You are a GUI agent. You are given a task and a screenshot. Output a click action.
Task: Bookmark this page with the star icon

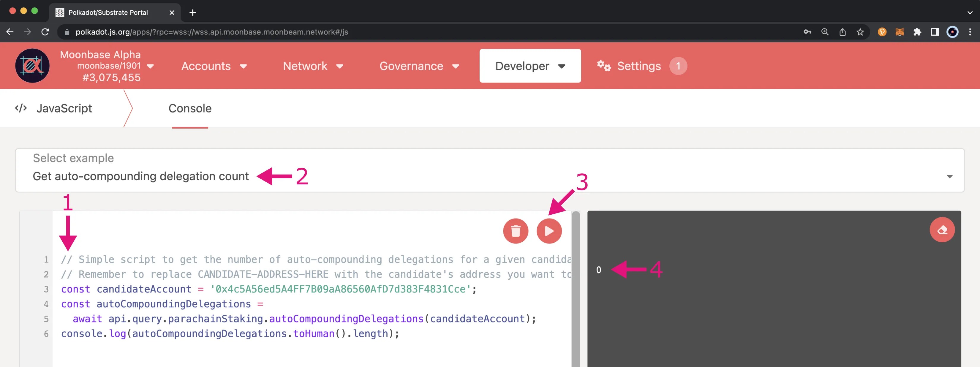tap(860, 32)
